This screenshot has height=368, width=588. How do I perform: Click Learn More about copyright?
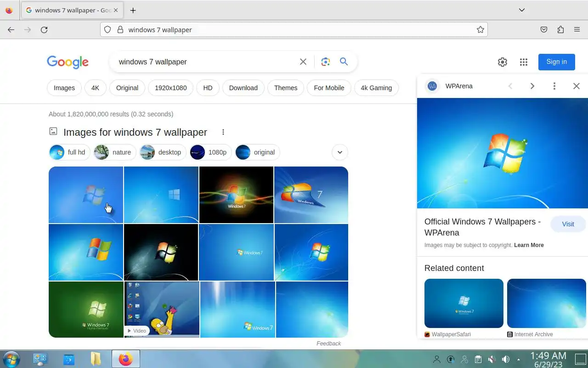pyautogui.click(x=529, y=245)
